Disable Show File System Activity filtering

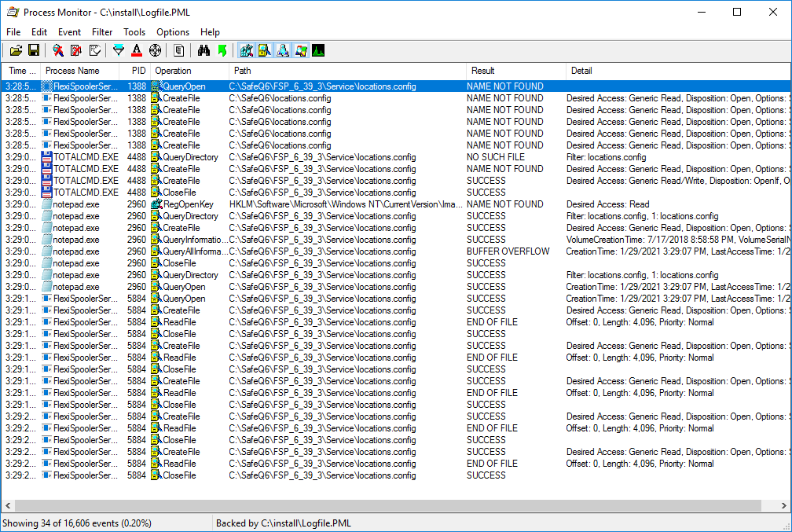click(x=266, y=50)
